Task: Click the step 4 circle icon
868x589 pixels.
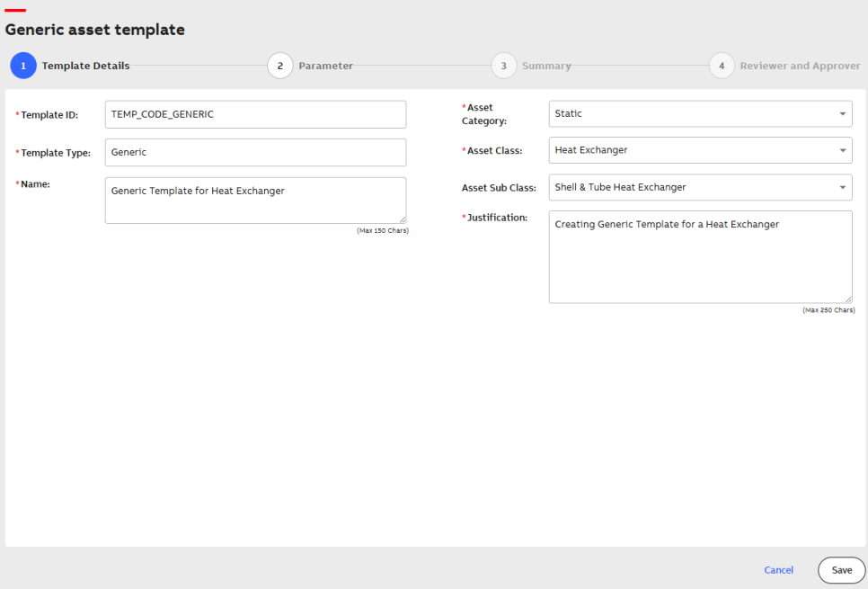Action: coord(722,66)
